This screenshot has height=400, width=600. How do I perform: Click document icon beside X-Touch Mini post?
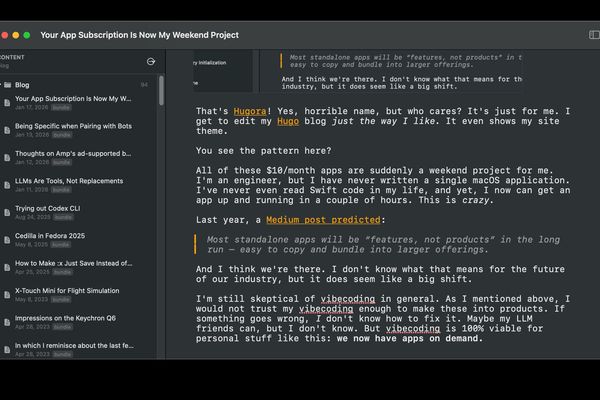[x=7, y=295]
